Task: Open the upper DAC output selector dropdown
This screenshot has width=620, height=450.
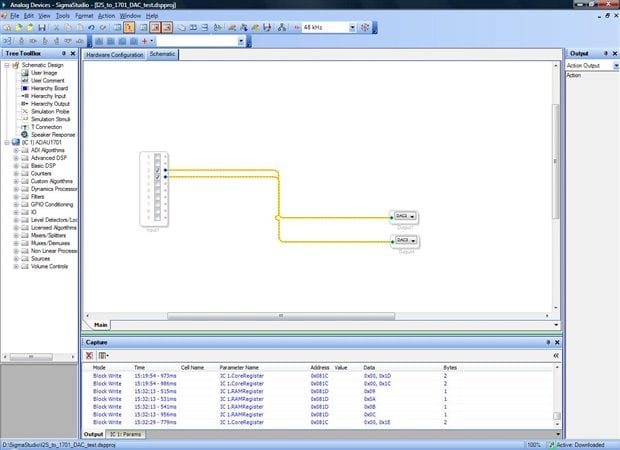Action: point(412,216)
